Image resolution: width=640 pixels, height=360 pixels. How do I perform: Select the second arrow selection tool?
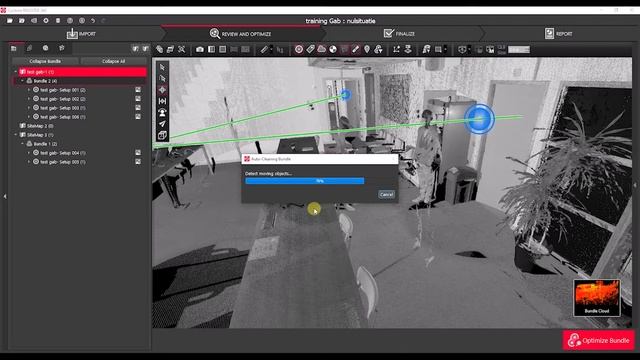click(162, 78)
